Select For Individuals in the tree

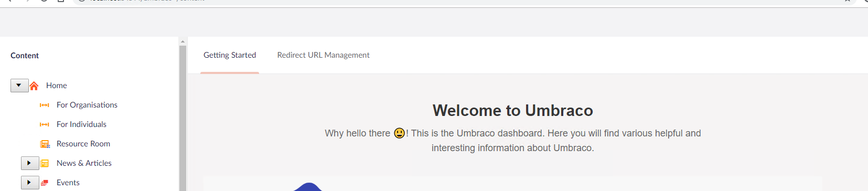pyautogui.click(x=81, y=124)
